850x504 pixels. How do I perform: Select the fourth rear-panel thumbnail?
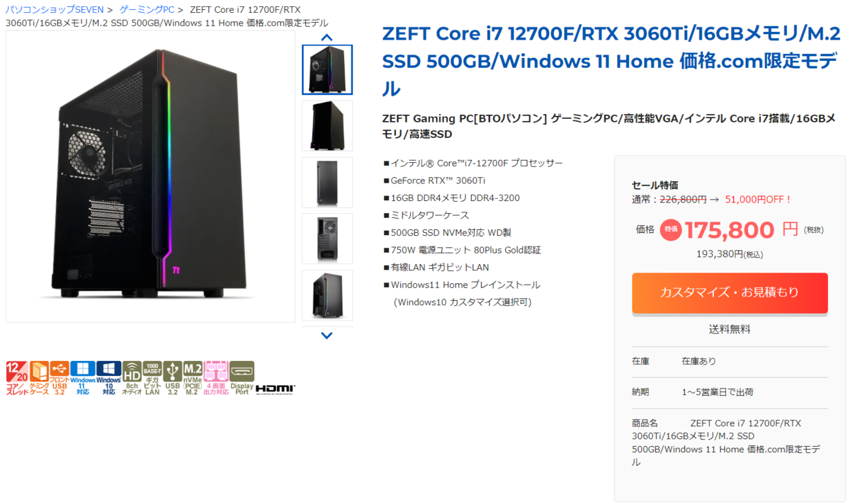(x=327, y=239)
